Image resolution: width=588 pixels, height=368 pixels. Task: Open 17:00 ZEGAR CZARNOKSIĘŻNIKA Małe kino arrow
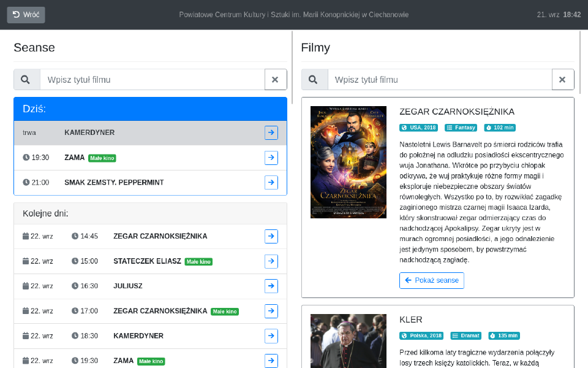(271, 311)
